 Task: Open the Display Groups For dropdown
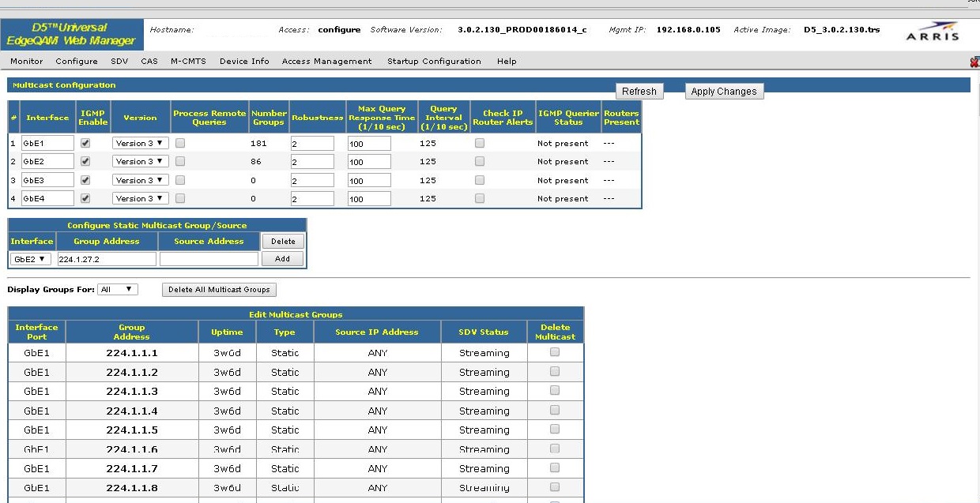pyautogui.click(x=118, y=290)
